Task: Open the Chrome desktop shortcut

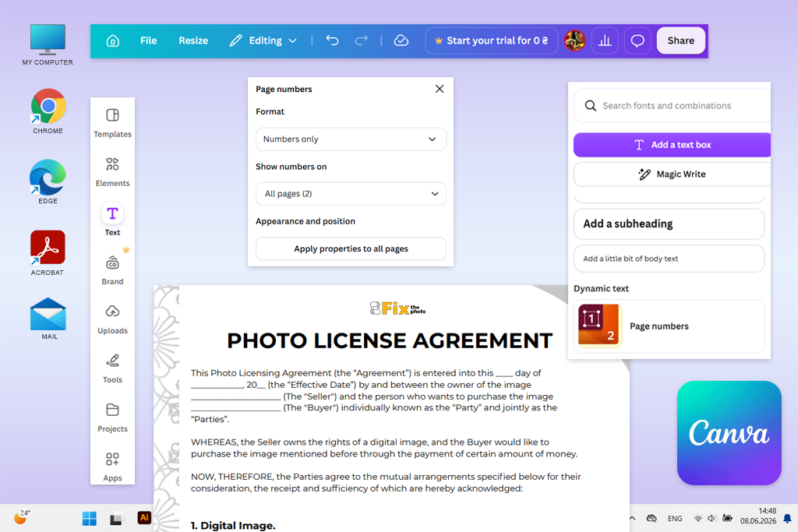Action: (48, 111)
